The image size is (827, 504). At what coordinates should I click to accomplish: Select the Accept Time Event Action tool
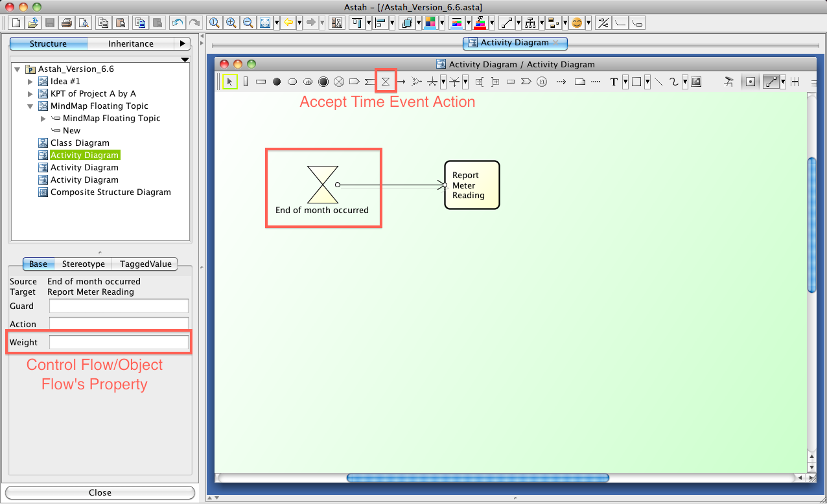(x=386, y=82)
